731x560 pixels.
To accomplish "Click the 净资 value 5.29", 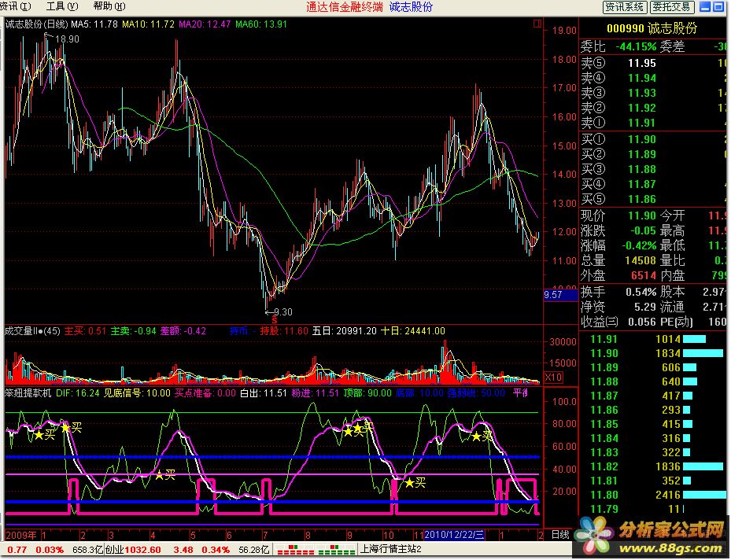I will (645, 307).
